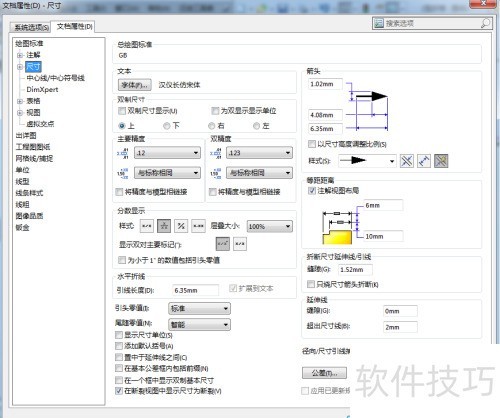Select 单位 tree item
Screen dimensions: 500x418
(x=22, y=170)
